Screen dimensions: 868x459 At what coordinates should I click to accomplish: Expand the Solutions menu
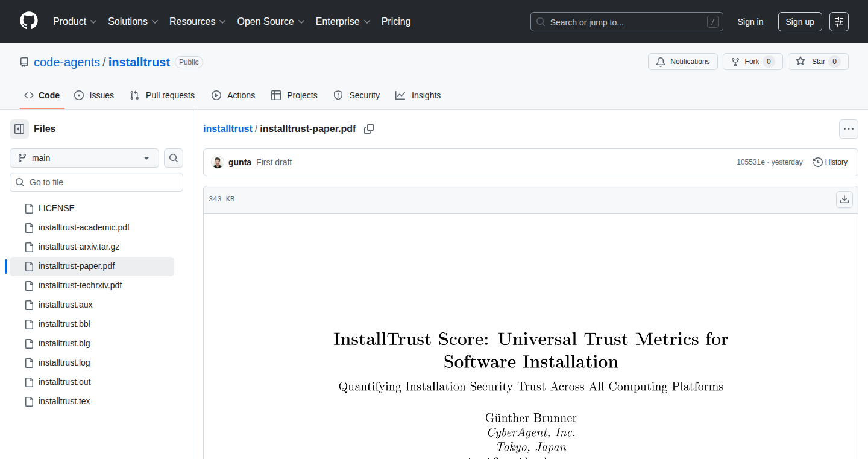point(133,22)
